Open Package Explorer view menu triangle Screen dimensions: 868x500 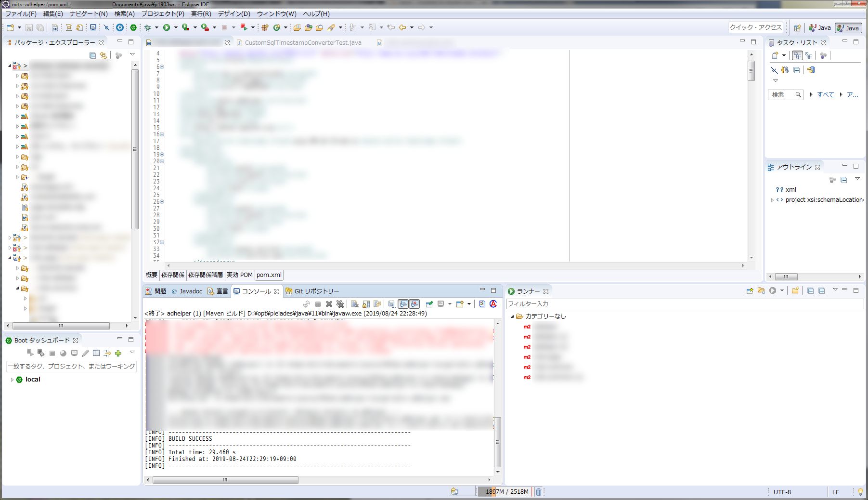coord(132,55)
